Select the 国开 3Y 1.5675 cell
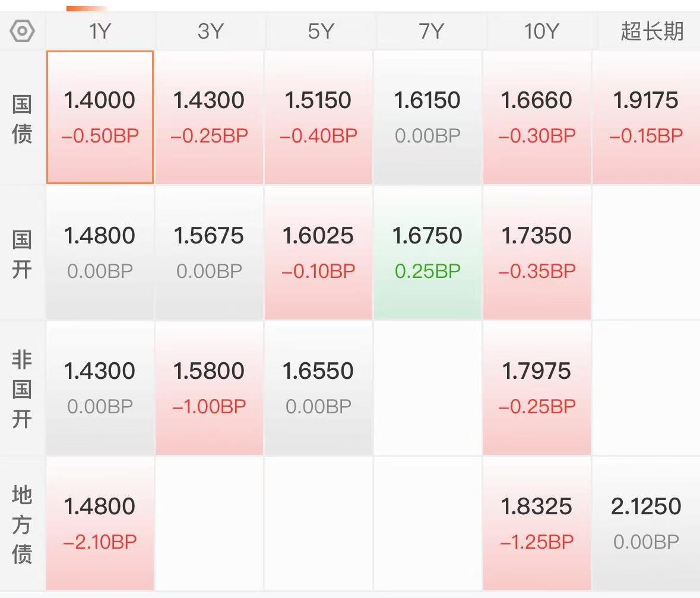This screenshot has height=598, width=700. coord(210,253)
